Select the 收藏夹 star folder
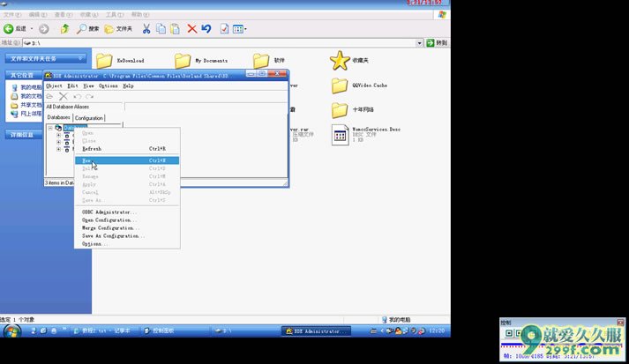The image size is (629, 364). 349,60
